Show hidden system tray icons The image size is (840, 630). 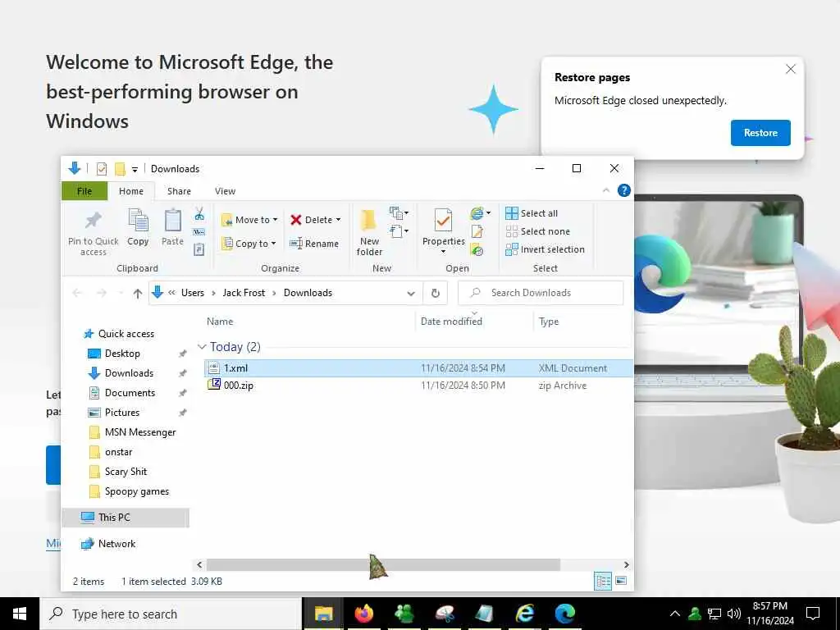point(675,614)
